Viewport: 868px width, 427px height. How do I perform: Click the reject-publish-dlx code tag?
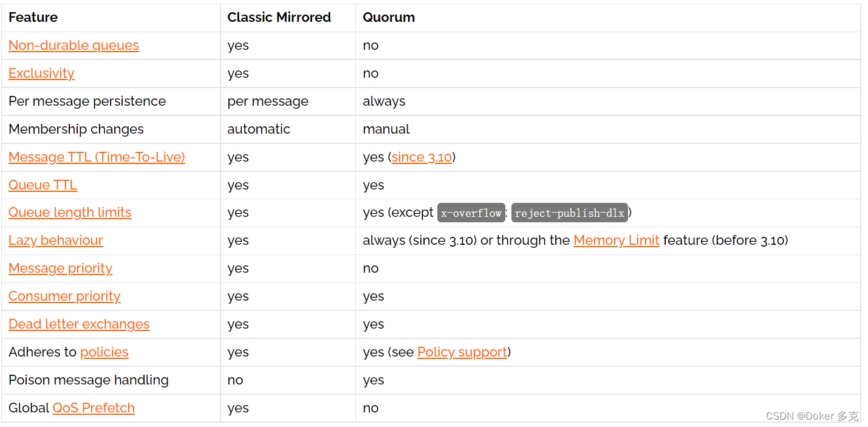click(569, 213)
